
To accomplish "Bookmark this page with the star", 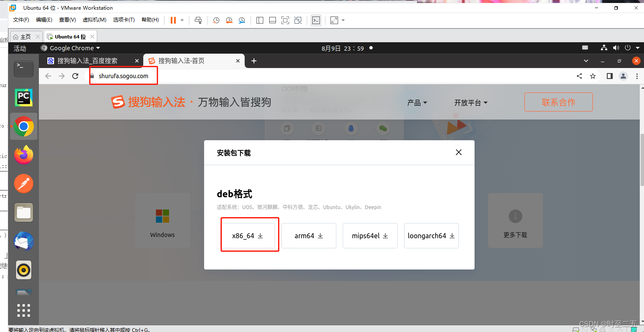I will 593,76.
